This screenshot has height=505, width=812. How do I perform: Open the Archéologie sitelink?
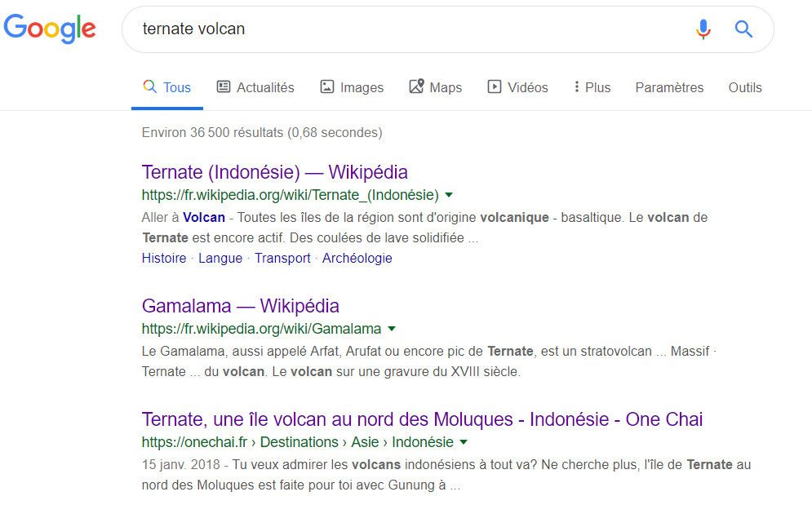point(357,258)
